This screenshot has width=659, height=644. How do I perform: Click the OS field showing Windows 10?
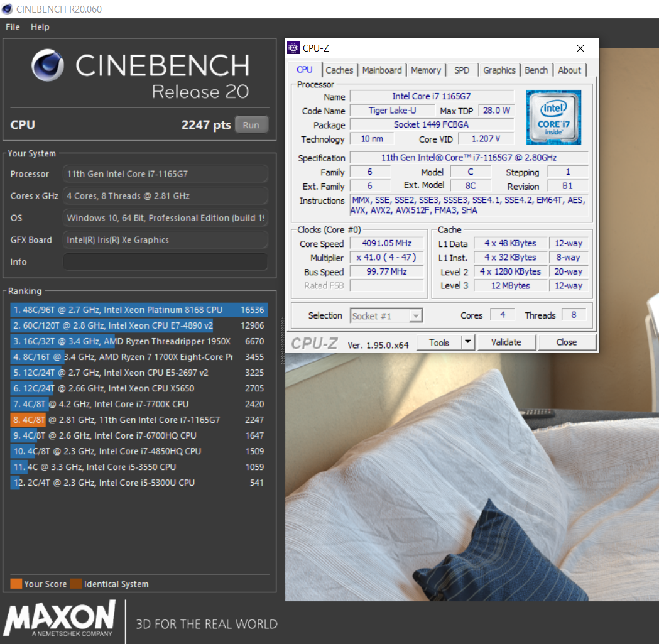point(165,218)
